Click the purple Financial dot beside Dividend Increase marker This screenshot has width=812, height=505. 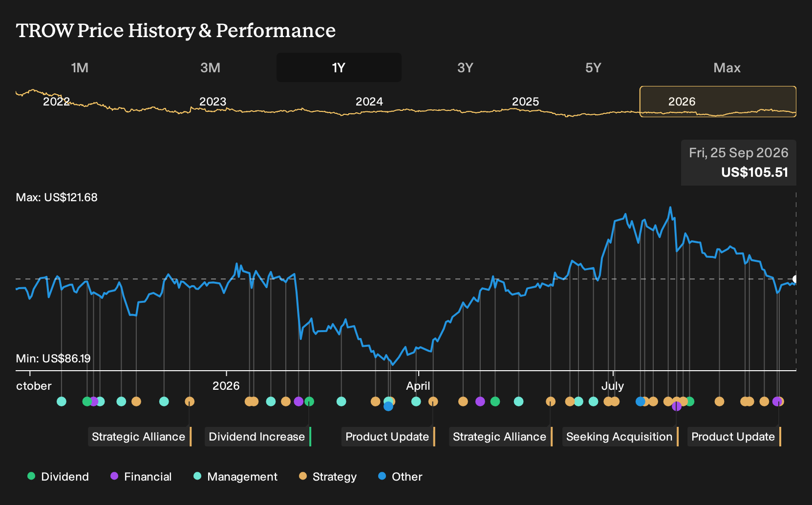(299, 401)
